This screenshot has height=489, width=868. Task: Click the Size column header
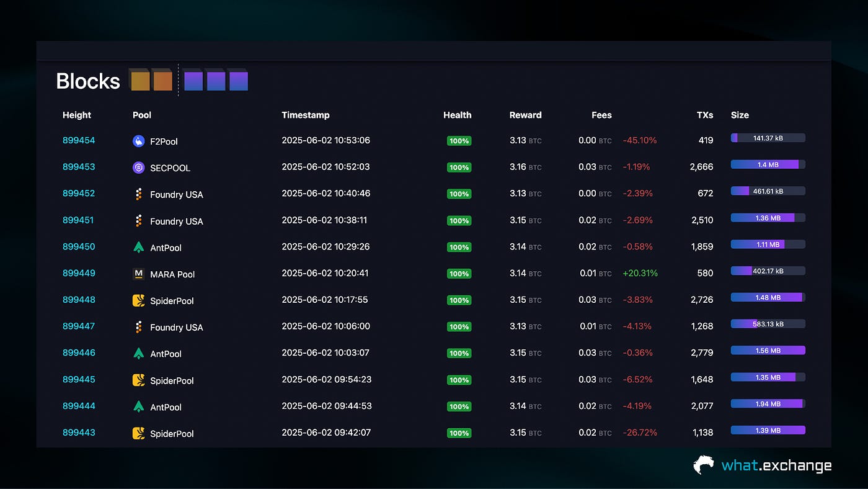(740, 115)
